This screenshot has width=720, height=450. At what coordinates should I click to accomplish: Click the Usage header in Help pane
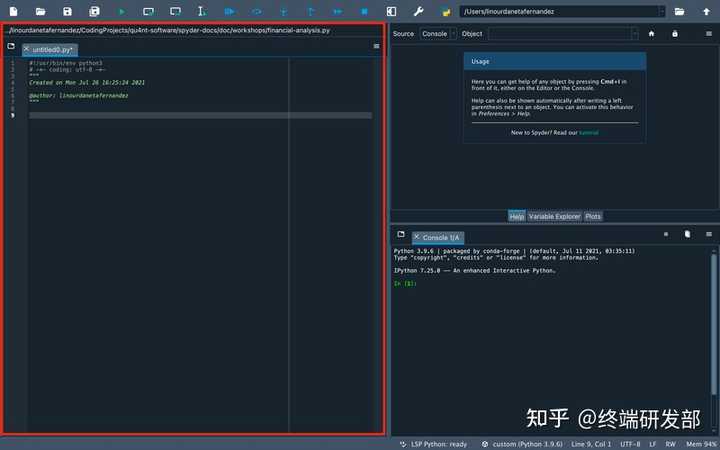(x=555, y=61)
